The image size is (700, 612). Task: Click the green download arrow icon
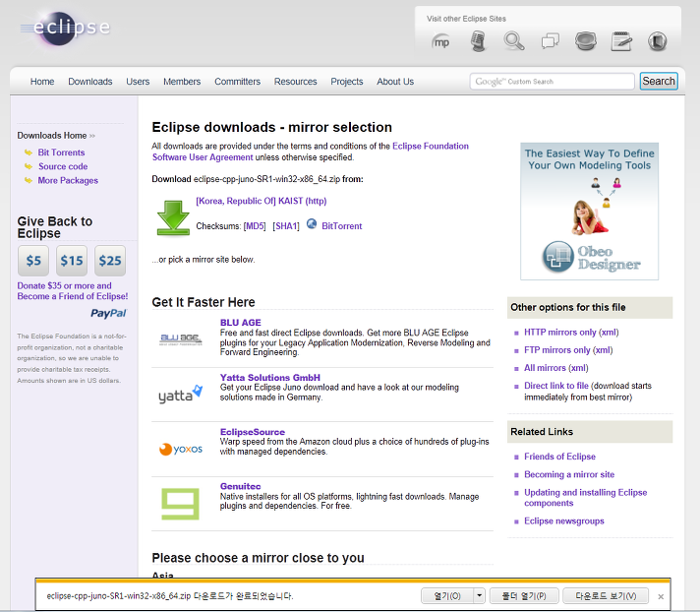173,218
